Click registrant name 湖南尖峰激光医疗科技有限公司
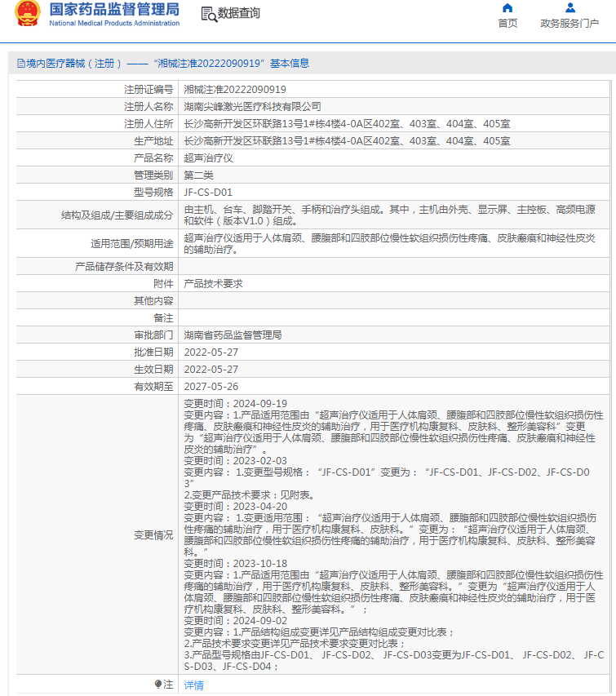This screenshot has width=616, height=696. pos(252,107)
